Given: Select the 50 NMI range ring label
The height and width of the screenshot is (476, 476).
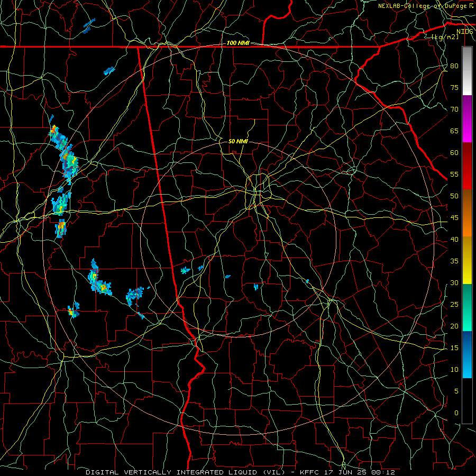Looking at the screenshot, I should pyautogui.click(x=238, y=141).
